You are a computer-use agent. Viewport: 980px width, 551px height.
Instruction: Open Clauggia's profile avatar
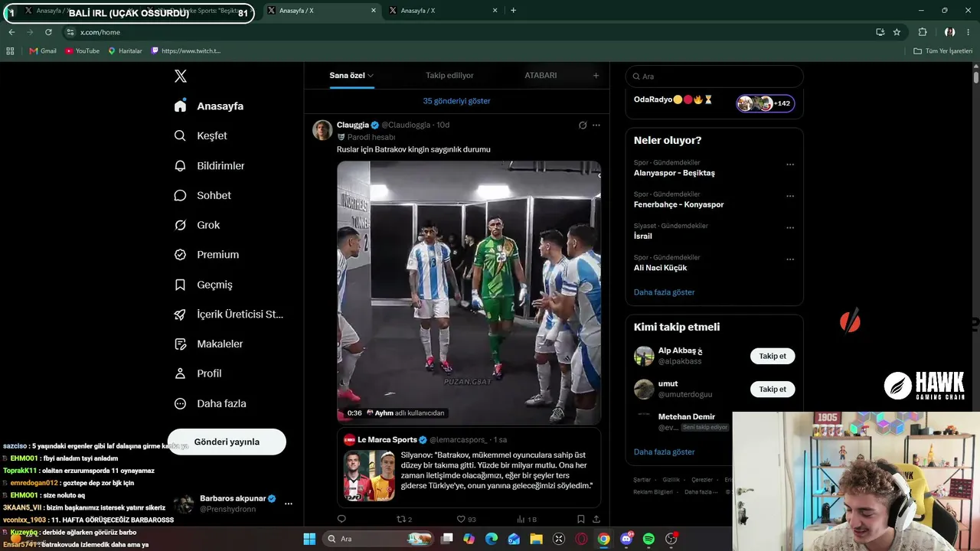point(322,130)
